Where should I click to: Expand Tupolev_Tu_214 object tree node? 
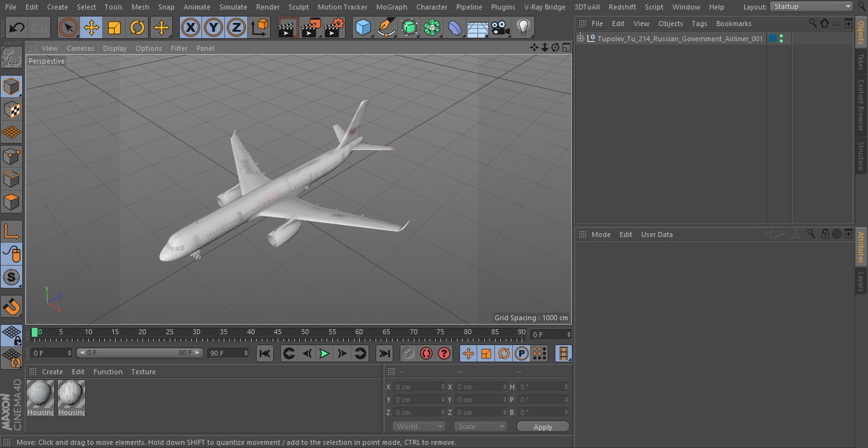580,39
